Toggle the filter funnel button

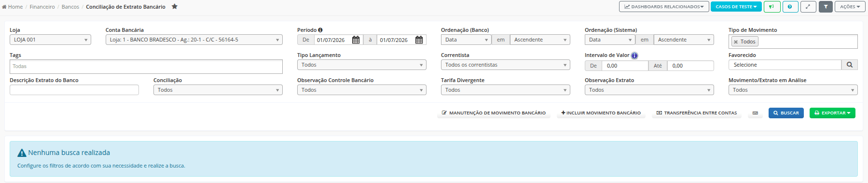(x=826, y=7)
